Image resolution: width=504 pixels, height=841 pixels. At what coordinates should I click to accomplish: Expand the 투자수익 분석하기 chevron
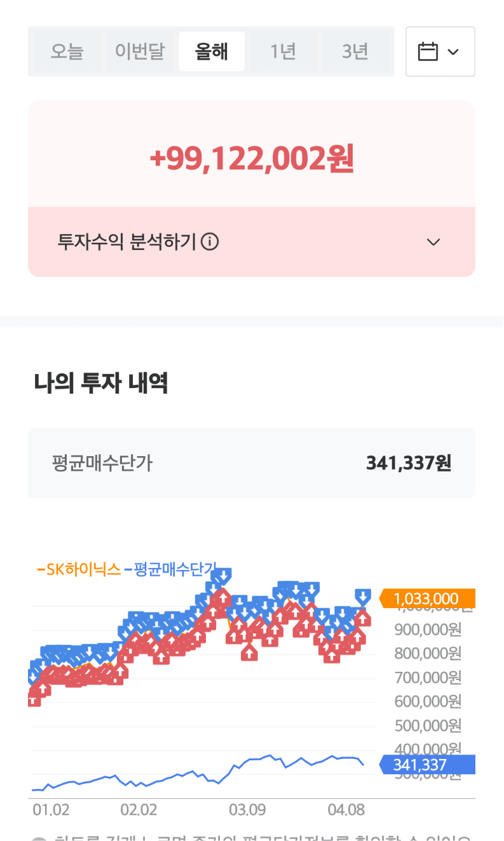(x=433, y=242)
